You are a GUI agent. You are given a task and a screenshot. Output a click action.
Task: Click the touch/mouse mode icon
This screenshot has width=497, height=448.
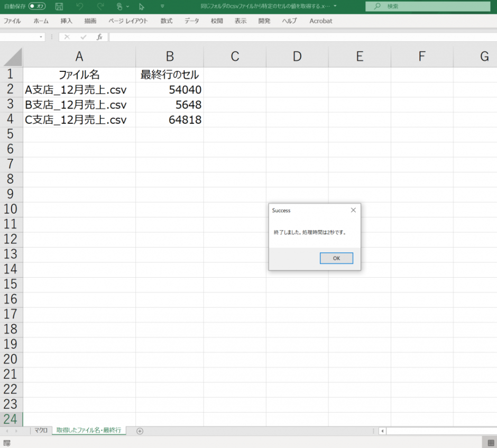pyautogui.click(x=120, y=7)
